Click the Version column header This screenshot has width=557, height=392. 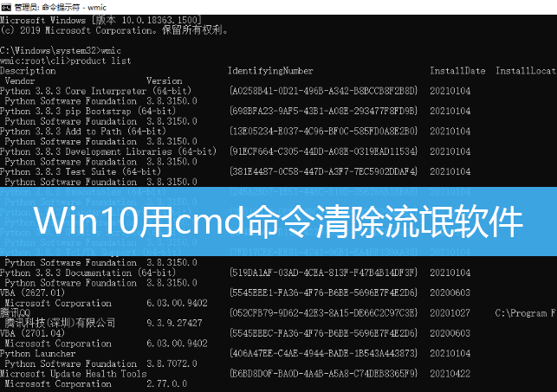point(164,80)
